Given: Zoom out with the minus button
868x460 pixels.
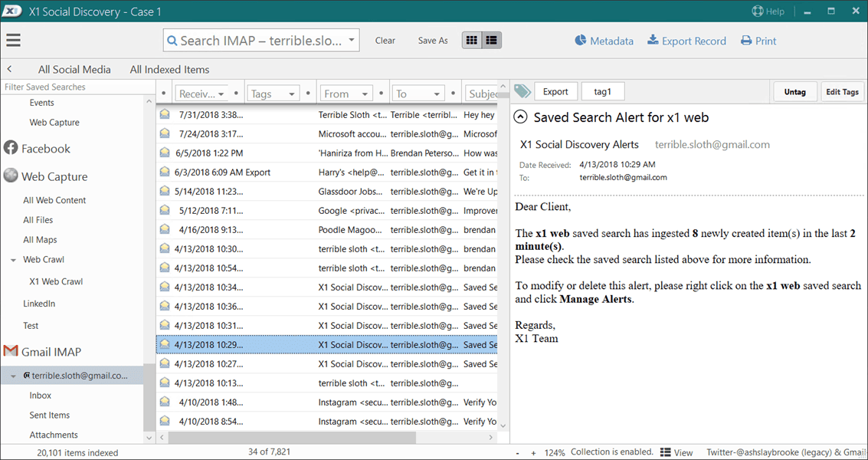Looking at the screenshot, I should [x=518, y=453].
